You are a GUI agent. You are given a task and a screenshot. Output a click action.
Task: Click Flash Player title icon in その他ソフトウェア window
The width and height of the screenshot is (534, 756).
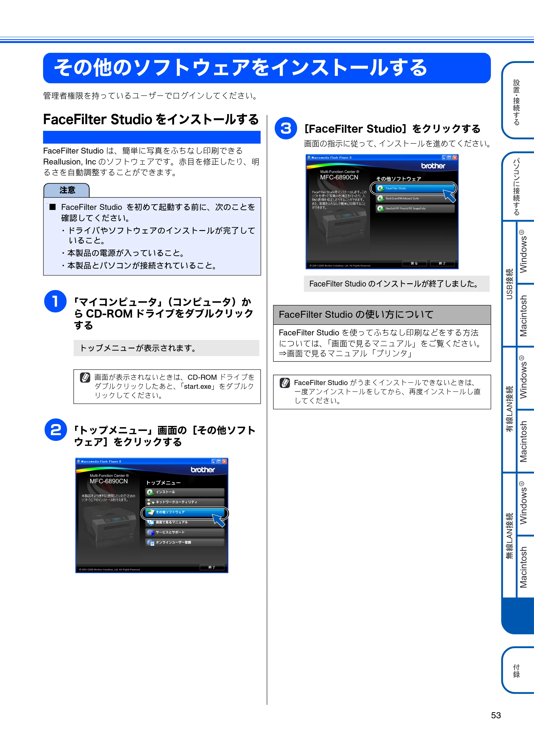pos(309,158)
